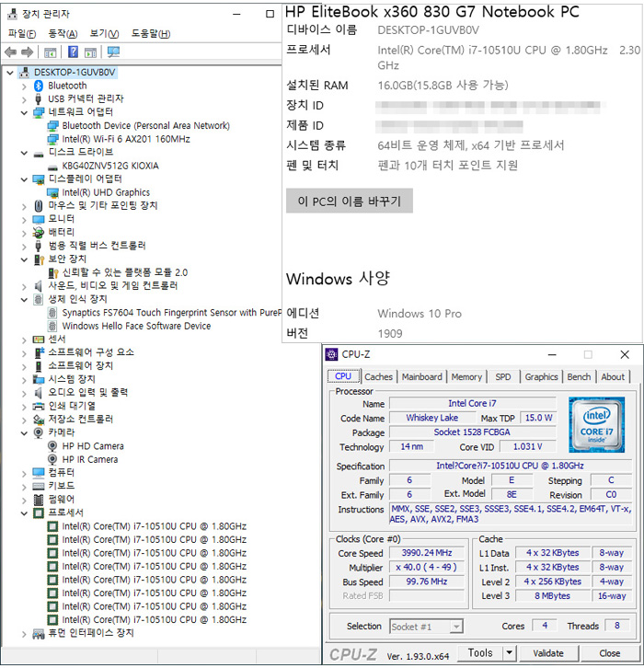This screenshot has width=644, height=668.
Task: Click the CPU-Z title bar app icon
Action: [x=331, y=354]
